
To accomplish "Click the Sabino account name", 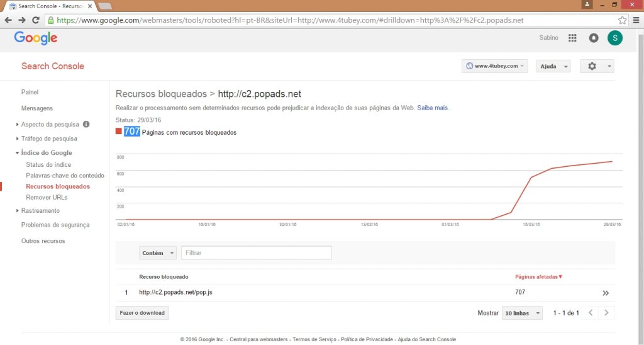I will 548,37.
